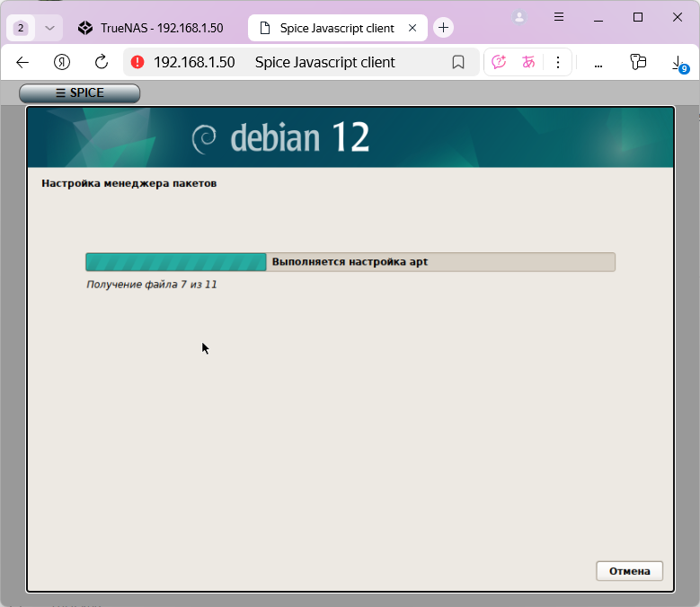Open downloads with the 9 badge
The image size is (700, 607).
coord(679,64)
